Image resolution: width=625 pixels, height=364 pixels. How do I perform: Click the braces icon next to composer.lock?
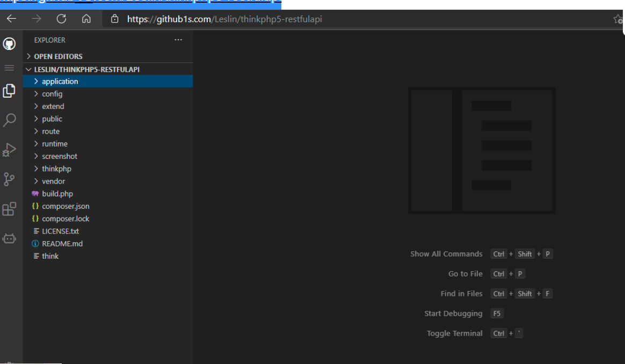tap(35, 219)
